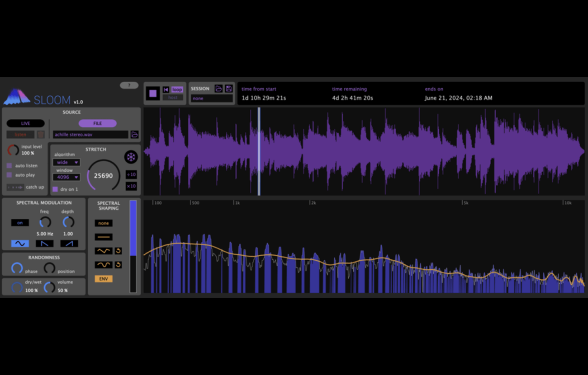Click the spectral shaping vertical level slider
Image resolution: width=588 pixels, height=375 pixels.
tap(133, 247)
